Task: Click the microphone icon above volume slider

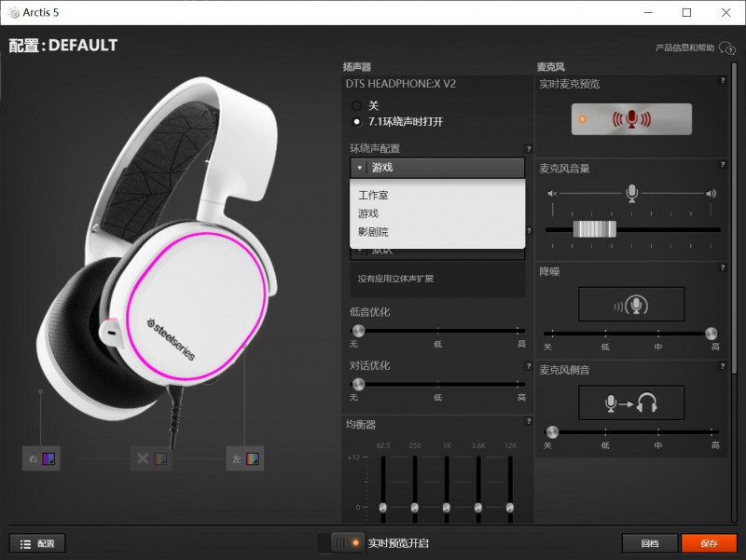Action: pyautogui.click(x=632, y=193)
